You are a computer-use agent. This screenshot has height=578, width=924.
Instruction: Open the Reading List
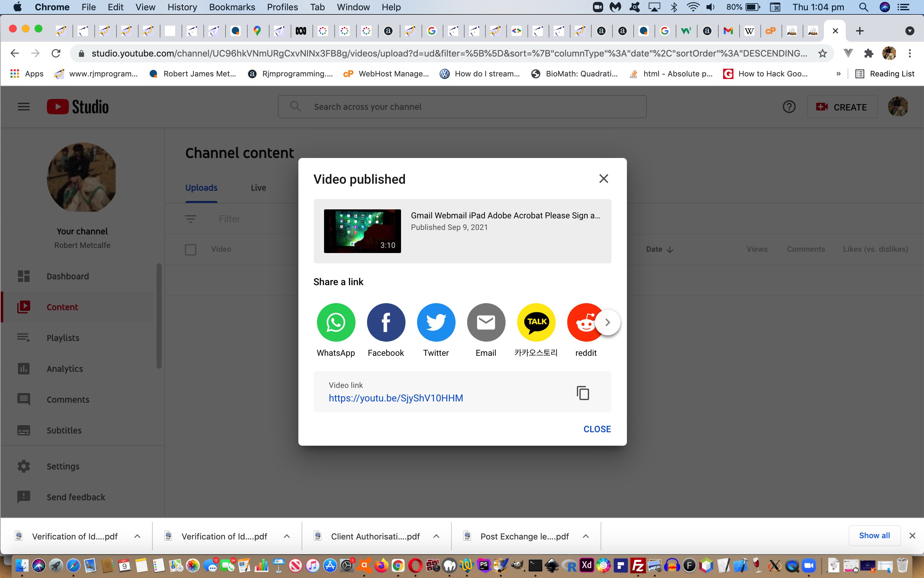coord(885,74)
